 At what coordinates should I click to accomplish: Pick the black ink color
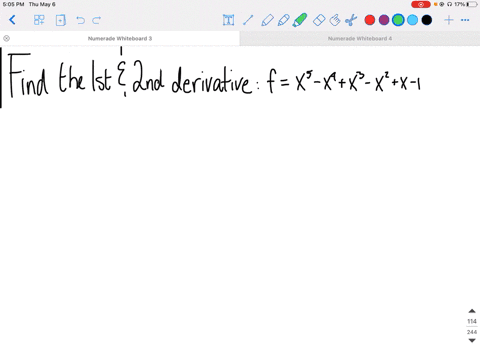click(x=427, y=20)
